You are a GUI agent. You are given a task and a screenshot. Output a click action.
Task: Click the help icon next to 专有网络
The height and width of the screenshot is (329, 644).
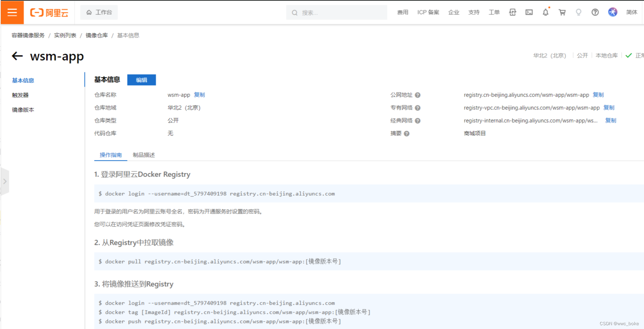point(418,108)
